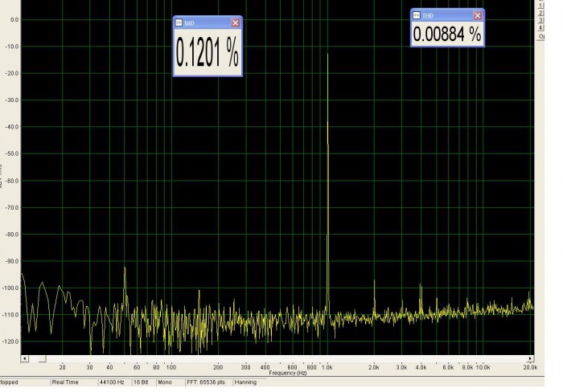Screen dimensions: 563x392
Task: Select the IMD window title bar
Action: pos(208,23)
